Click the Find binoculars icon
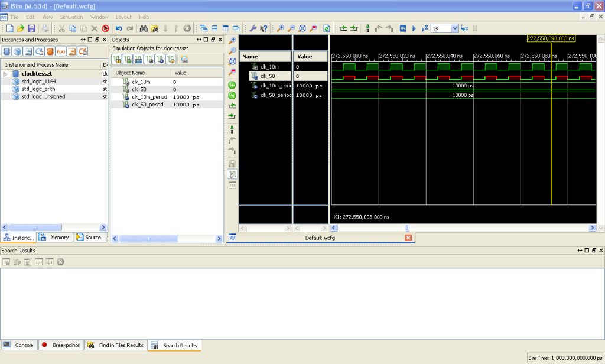The width and height of the screenshot is (605, 364). point(144,28)
